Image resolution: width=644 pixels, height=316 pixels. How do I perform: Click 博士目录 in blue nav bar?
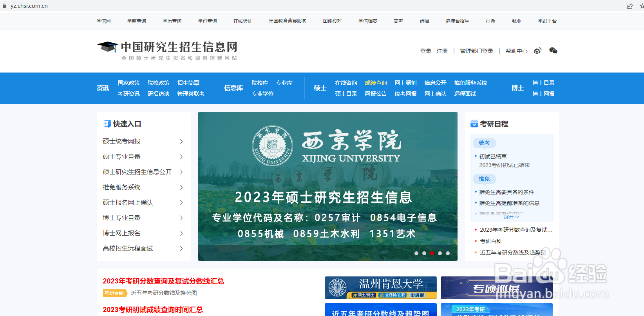click(544, 83)
